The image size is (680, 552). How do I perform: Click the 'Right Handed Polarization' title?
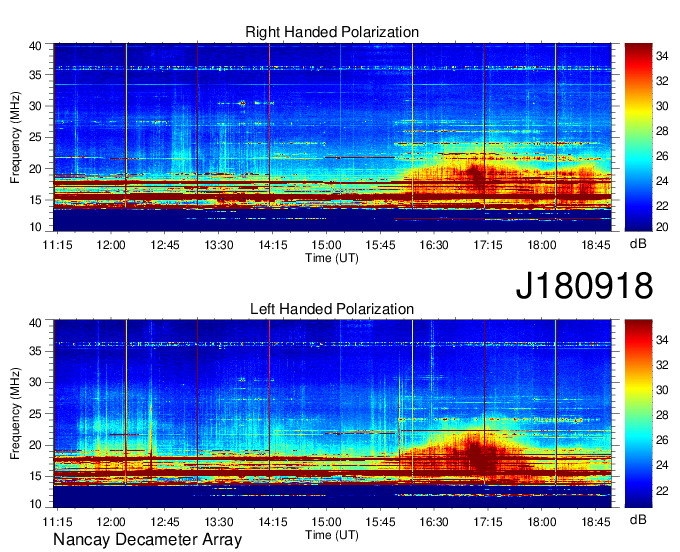(x=332, y=32)
